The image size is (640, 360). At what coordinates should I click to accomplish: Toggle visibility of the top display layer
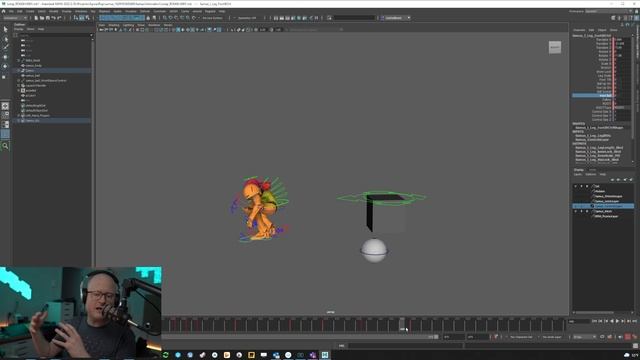coord(576,187)
